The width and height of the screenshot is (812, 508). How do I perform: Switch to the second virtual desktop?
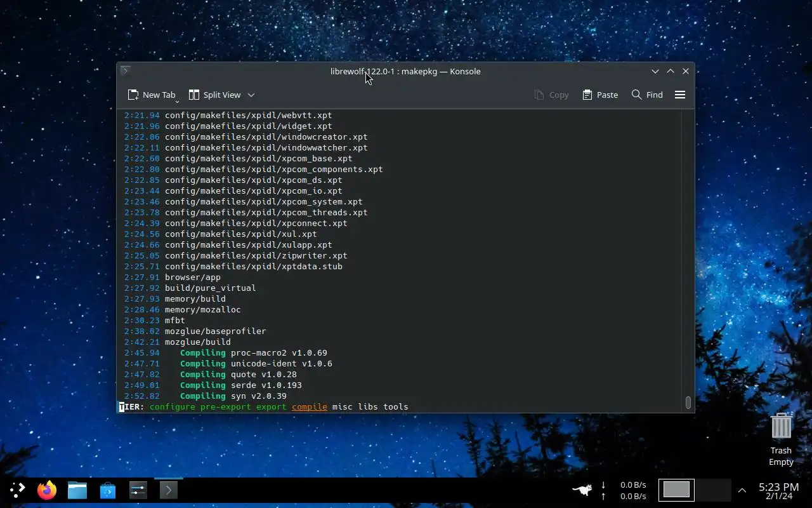[713, 490]
